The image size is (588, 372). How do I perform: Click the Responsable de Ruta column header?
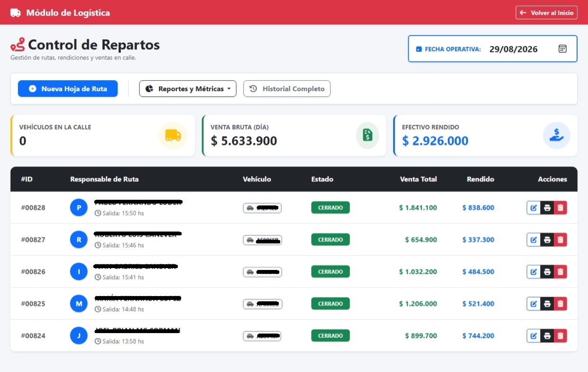pos(104,179)
